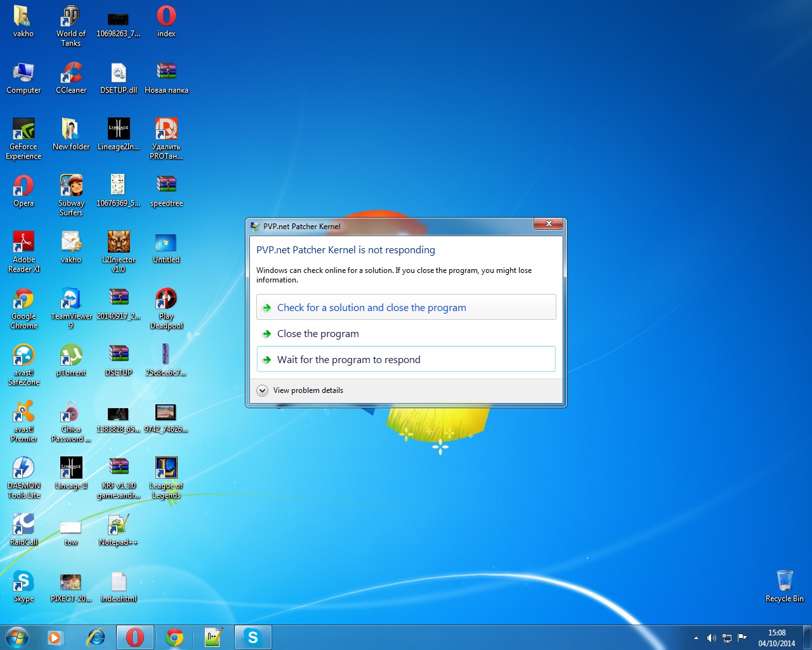Viewport: 812px width, 650px height.
Task: Select the µTorrent desktop icon
Action: (x=71, y=356)
